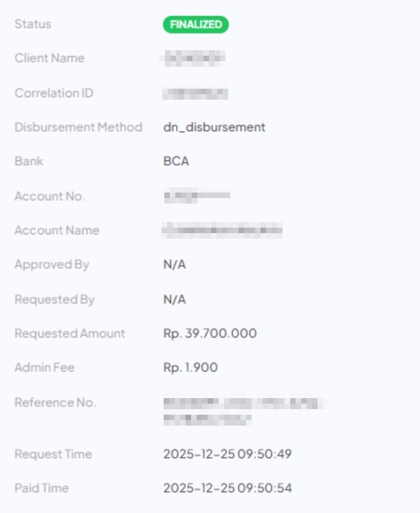Select the BCA bank value

pyautogui.click(x=176, y=162)
